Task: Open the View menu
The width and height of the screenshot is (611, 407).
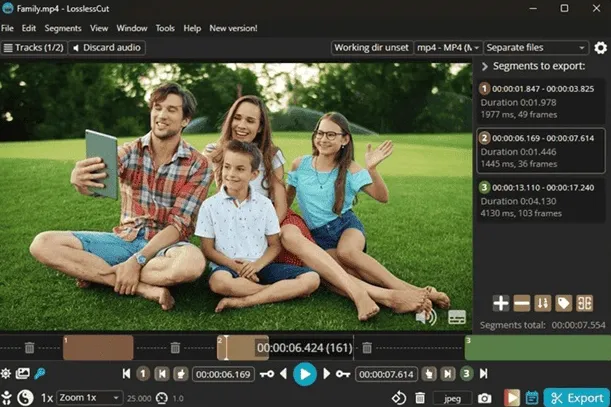Action: [x=99, y=28]
